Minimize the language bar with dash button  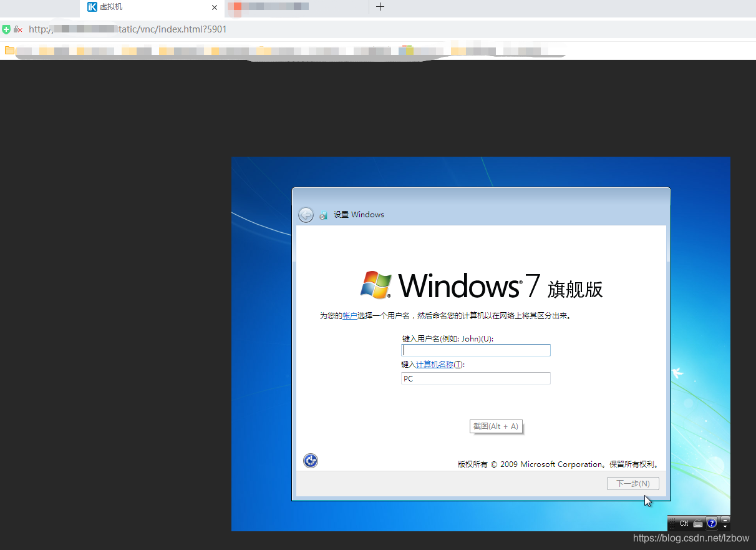click(x=725, y=521)
